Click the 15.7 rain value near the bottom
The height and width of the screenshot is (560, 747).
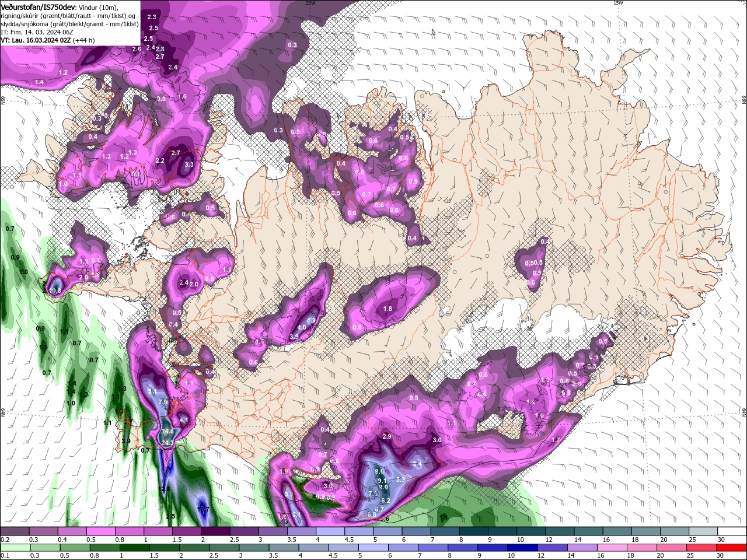203,510
